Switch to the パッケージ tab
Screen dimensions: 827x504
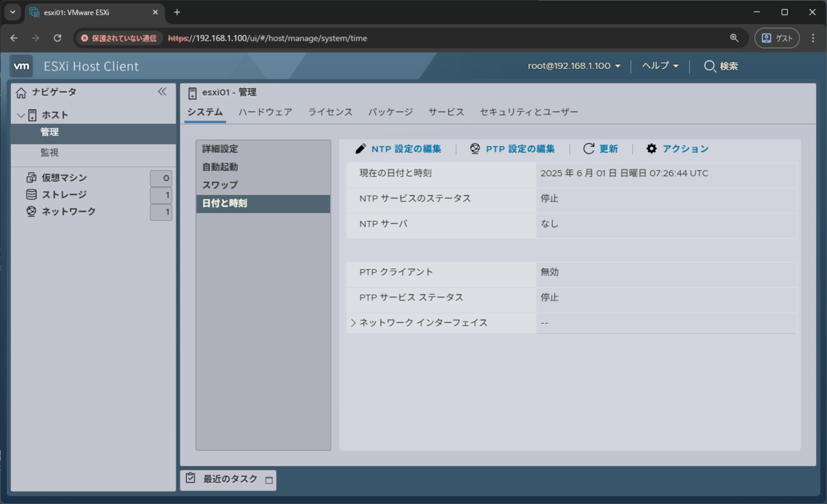coord(390,112)
